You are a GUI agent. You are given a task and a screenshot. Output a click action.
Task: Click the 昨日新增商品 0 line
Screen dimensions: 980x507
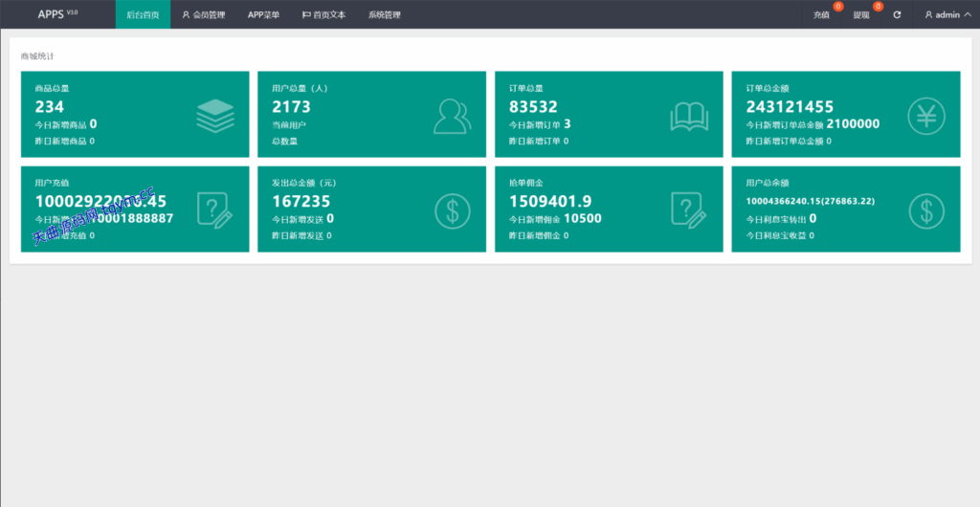(x=65, y=142)
